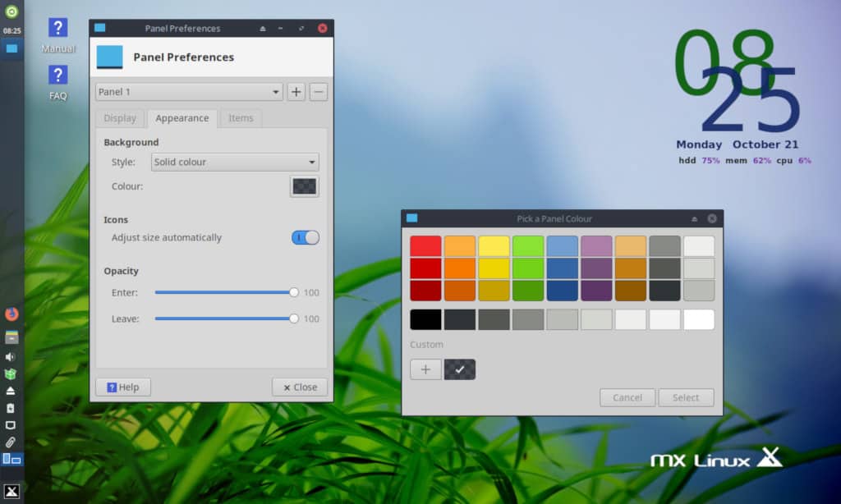Click the paperclip clipboard icon
841x504 pixels.
coord(11,442)
